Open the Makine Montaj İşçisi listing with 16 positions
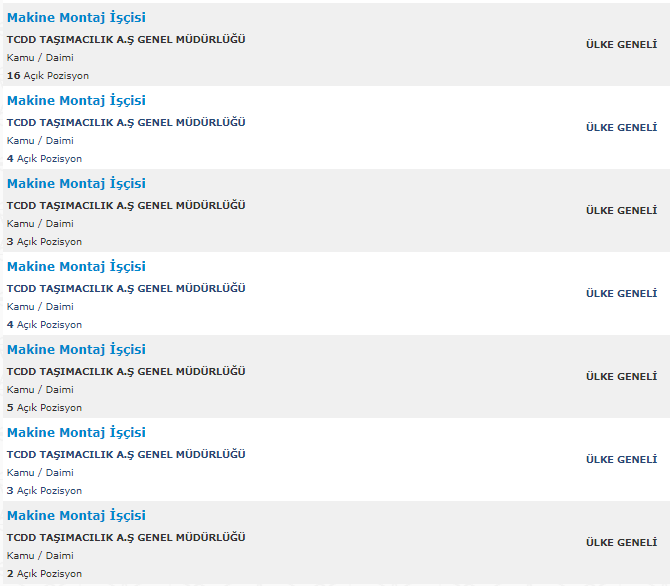The height and width of the screenshot is (586, 670). pyautogui.click(x=76, y=18)
